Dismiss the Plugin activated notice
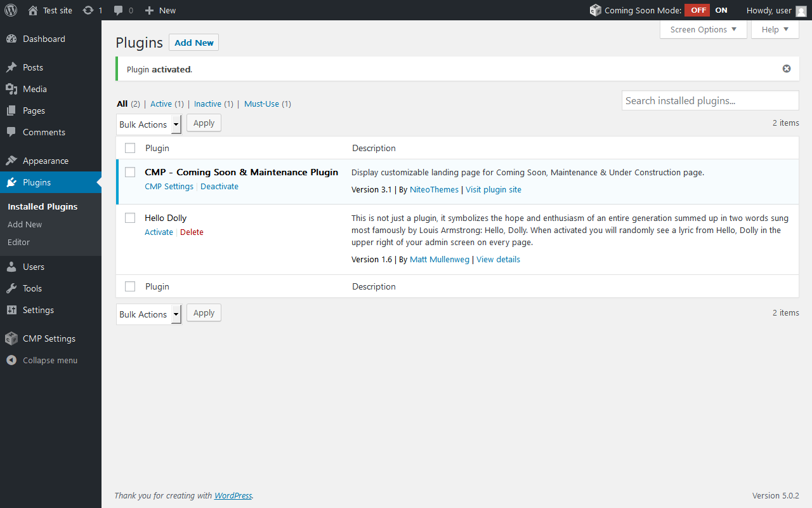 coord(787,69)
